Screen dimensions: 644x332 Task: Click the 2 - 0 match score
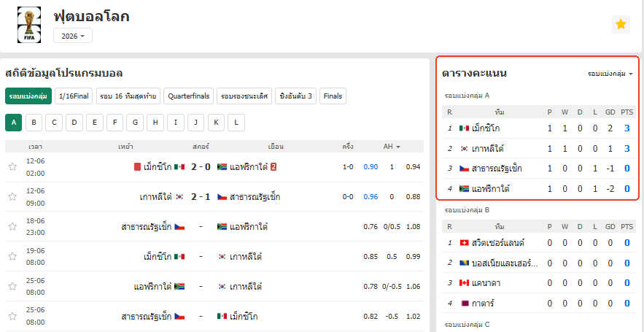pyautogui.click(x=201, y=167)
